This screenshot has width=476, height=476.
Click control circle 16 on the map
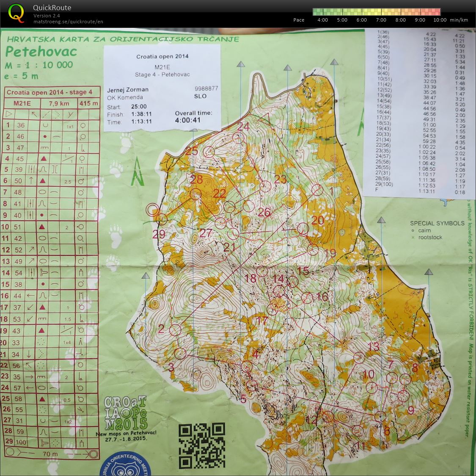pos(307,298)
